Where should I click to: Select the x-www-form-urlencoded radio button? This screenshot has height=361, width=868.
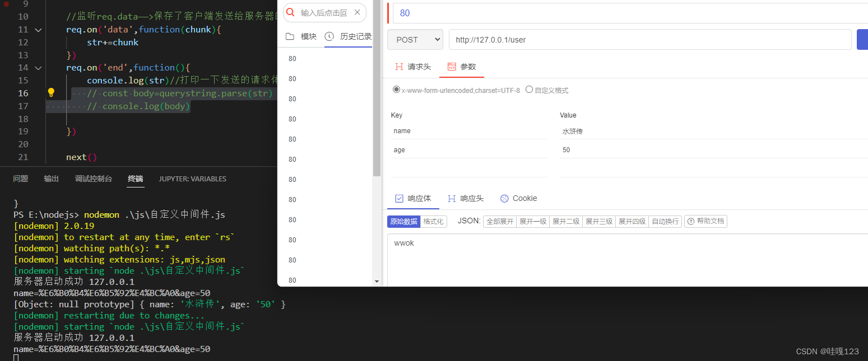(397, 89)
